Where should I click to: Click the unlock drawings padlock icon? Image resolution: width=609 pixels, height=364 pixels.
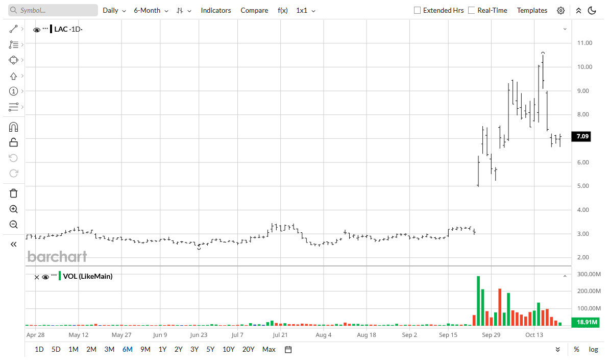pyautogui.click(x=13, y=142)
